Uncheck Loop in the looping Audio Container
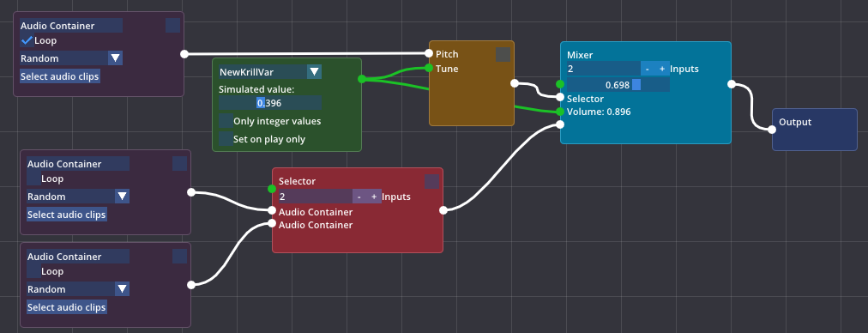868x333 pixels. coord(27,40)
